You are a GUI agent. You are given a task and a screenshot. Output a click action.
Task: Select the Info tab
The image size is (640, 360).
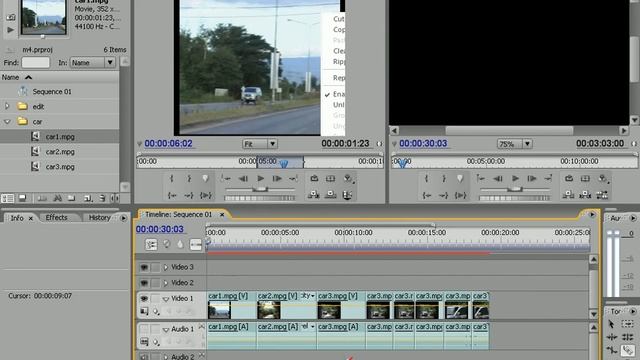(17, 218)
